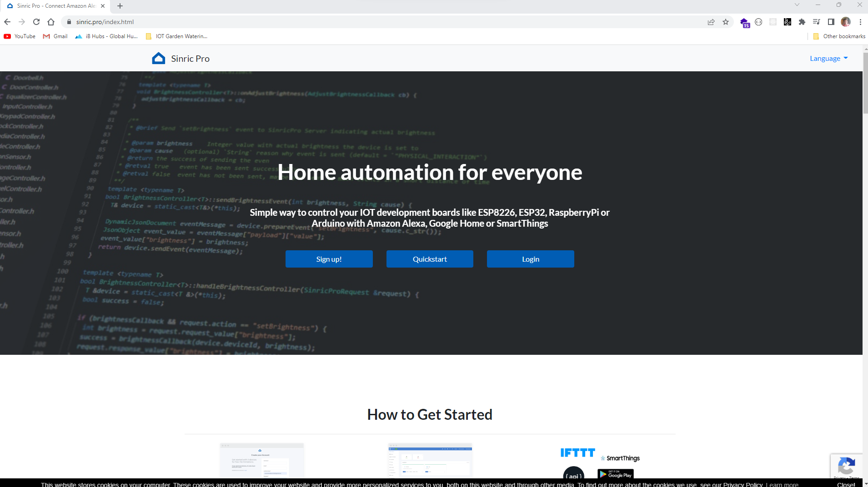Click the site security padlock icon
The image size is (868, 487).
[69, 22]
